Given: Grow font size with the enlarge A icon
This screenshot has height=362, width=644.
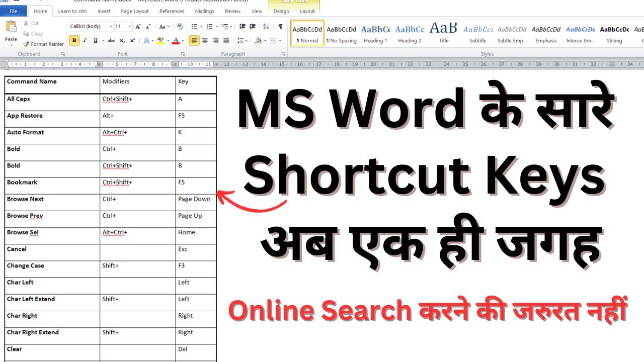Looking at the screenshot, I should click(x=138, y=27).
